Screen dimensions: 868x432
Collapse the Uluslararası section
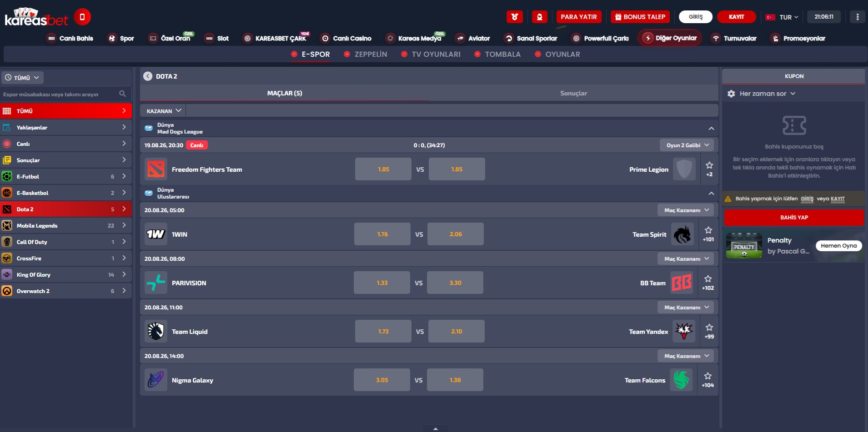point(711,194)
